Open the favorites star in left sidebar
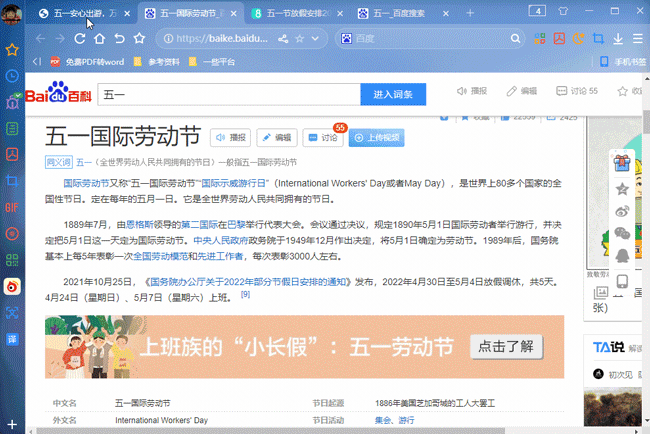Image resolution: width=650 pixels, height=434 pixels. (x=12, y=50)
